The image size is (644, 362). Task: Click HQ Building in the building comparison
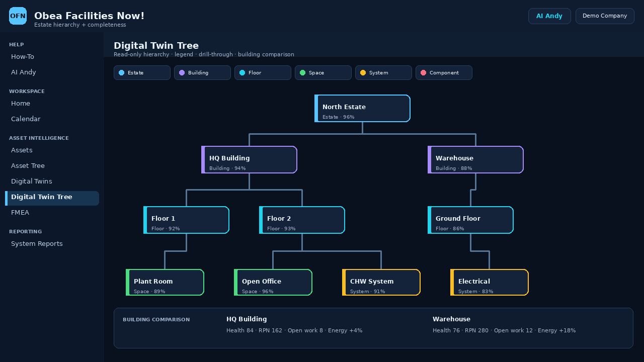247,319
